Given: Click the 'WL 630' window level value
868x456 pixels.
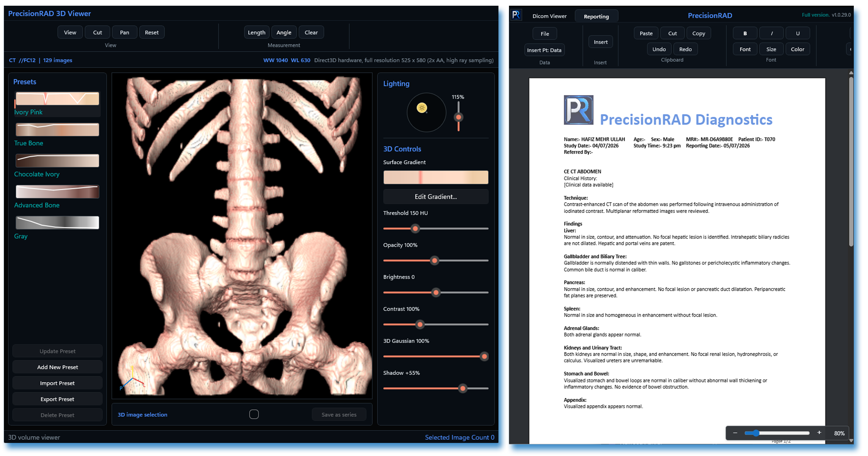Looking at the screenshot, I should tap(300, 60).
